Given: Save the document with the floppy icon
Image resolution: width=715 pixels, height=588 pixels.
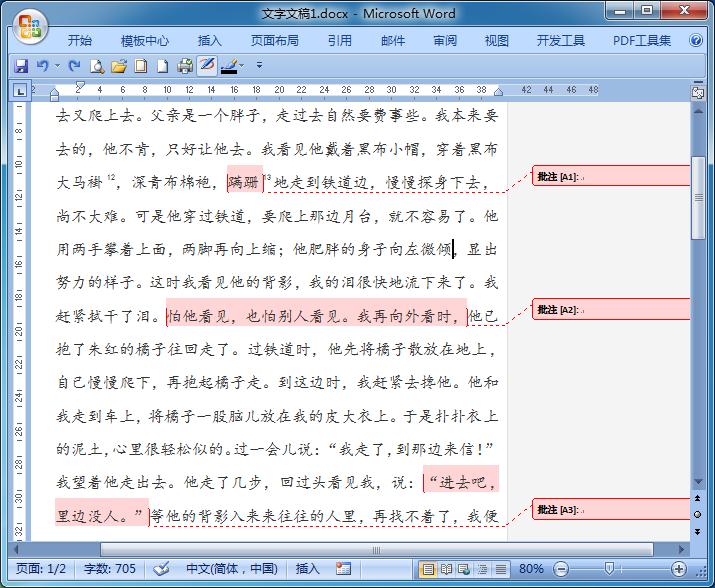Looking at the screenshot, I should (21, 66).
